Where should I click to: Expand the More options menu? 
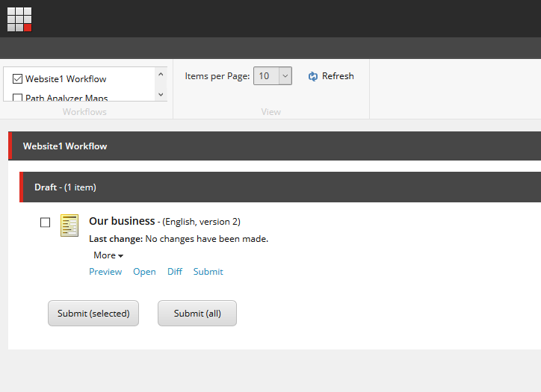coord(108,255)
